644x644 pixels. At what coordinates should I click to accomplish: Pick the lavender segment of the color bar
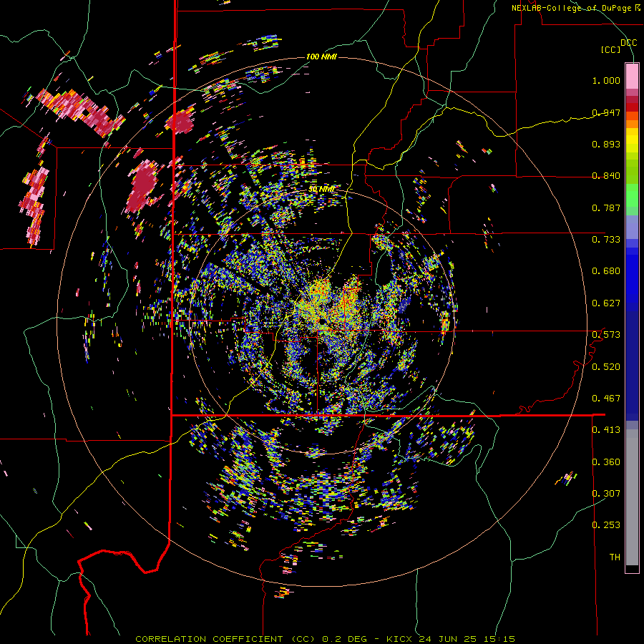[632, 227]
